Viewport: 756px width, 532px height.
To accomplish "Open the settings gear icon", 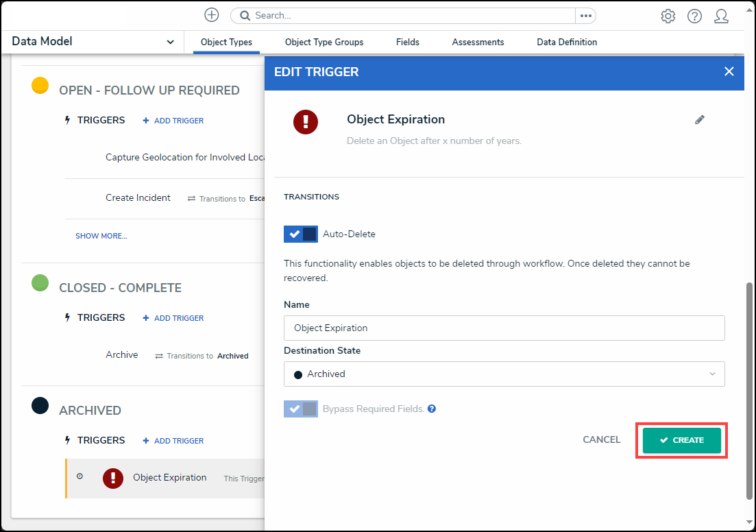I will [668, 16].
